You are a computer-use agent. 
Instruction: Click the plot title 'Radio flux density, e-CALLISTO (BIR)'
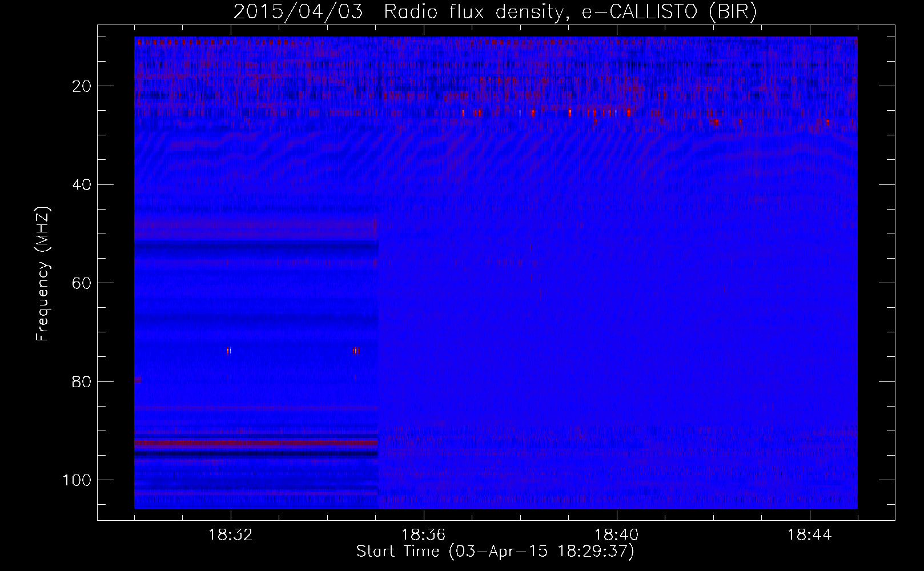coord(571,11)
